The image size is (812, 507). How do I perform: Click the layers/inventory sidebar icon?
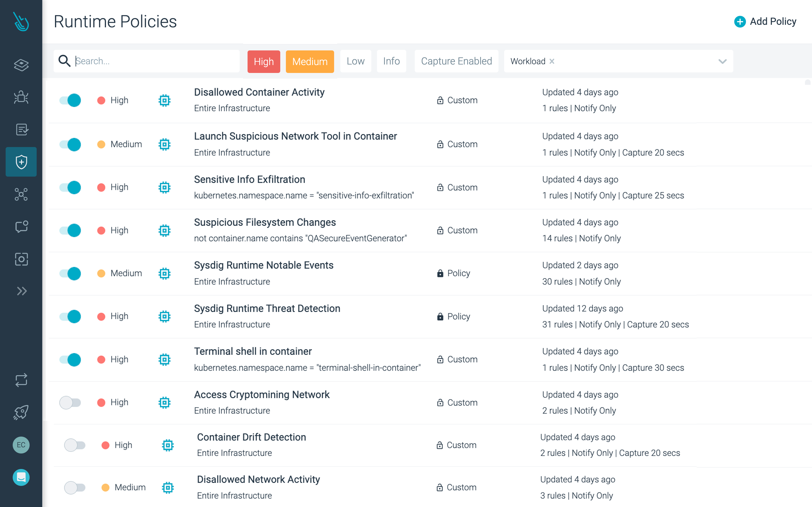click(22, 64)
